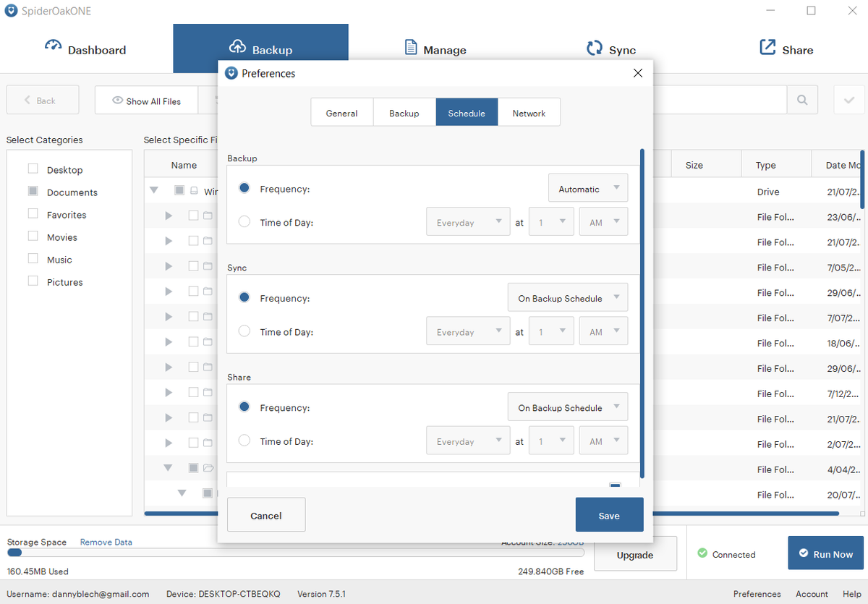Collapse the expanded tree item via its triangle

[153, 190]
